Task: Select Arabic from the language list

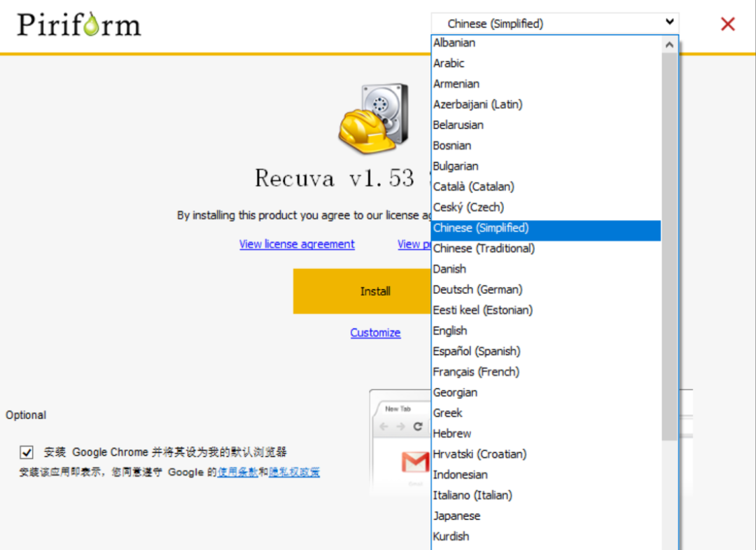Action: tap(546, 63)
